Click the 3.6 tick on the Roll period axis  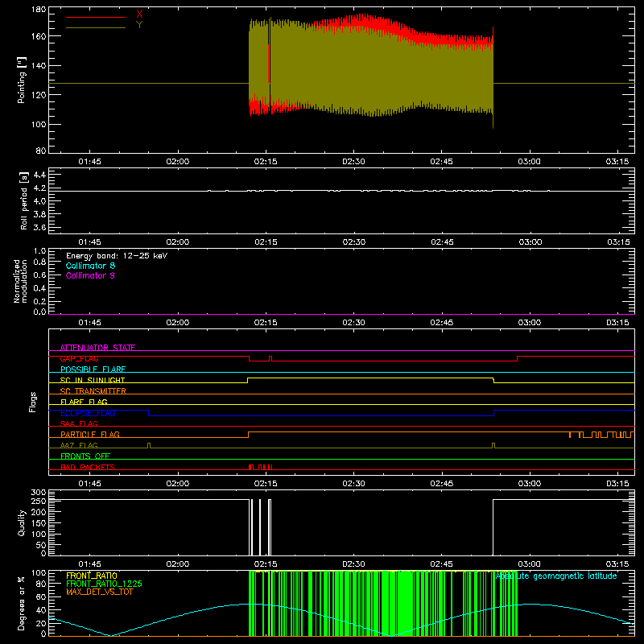pos(39,227)
